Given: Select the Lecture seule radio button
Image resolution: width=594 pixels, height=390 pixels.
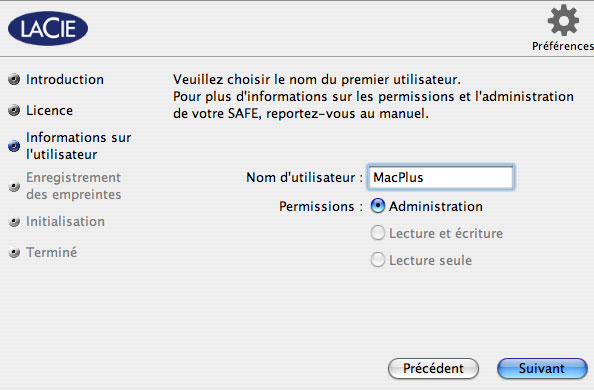Looking at the screenshot, I should (x=378, y=260).
